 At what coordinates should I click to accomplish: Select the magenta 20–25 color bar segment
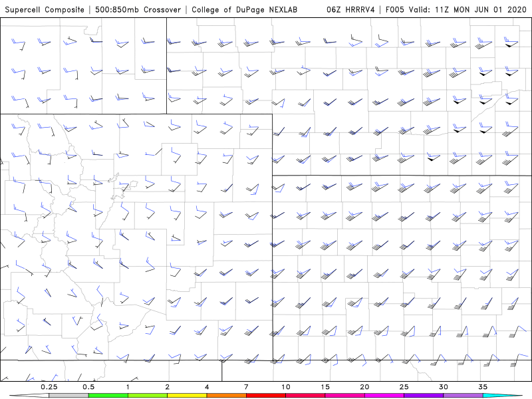coord(384,396)
